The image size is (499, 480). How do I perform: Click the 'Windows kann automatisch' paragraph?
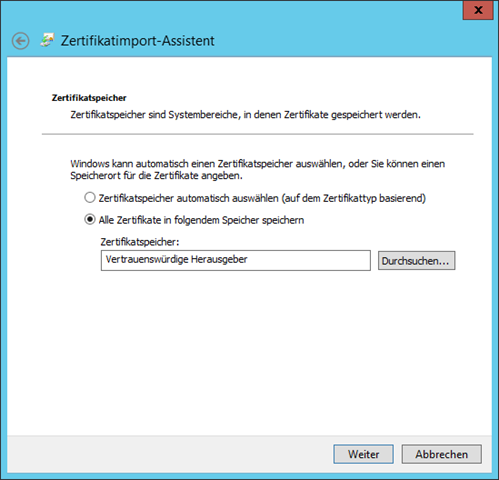[257, 170]
